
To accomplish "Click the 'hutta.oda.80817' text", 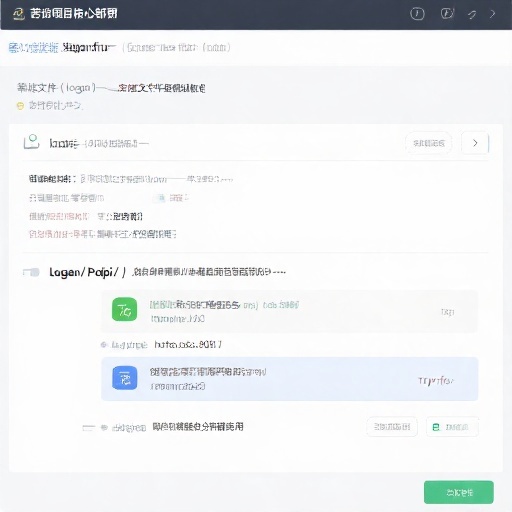I will coord(188,344).
